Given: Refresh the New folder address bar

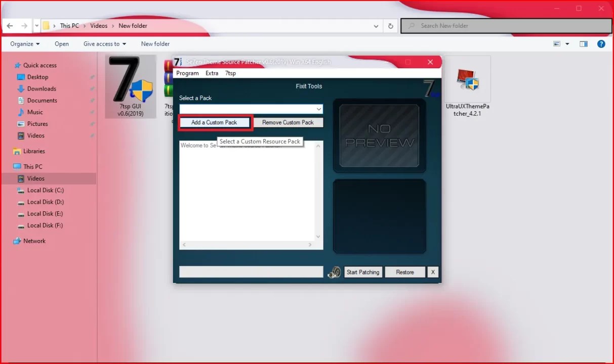Looking at the screenshot, I should coord(391,26).
